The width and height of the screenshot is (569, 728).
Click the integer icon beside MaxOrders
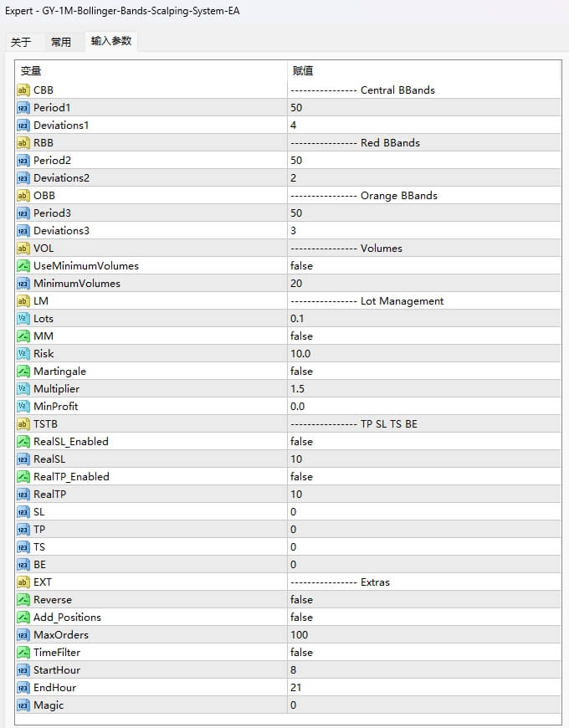point(23,634)
